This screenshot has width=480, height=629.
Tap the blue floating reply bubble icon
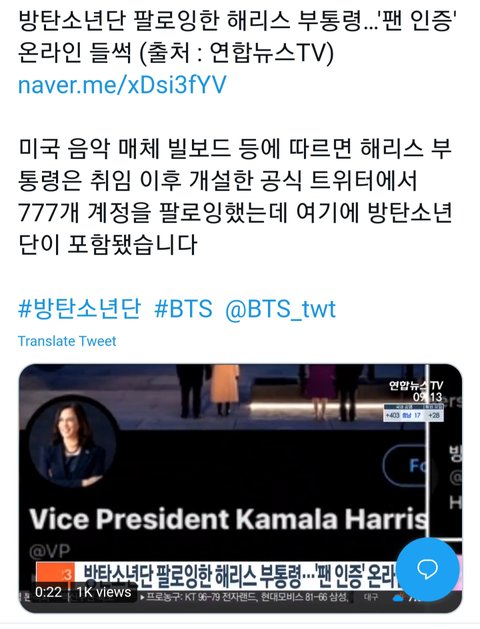pyautogui.click(x=427, y=568)
